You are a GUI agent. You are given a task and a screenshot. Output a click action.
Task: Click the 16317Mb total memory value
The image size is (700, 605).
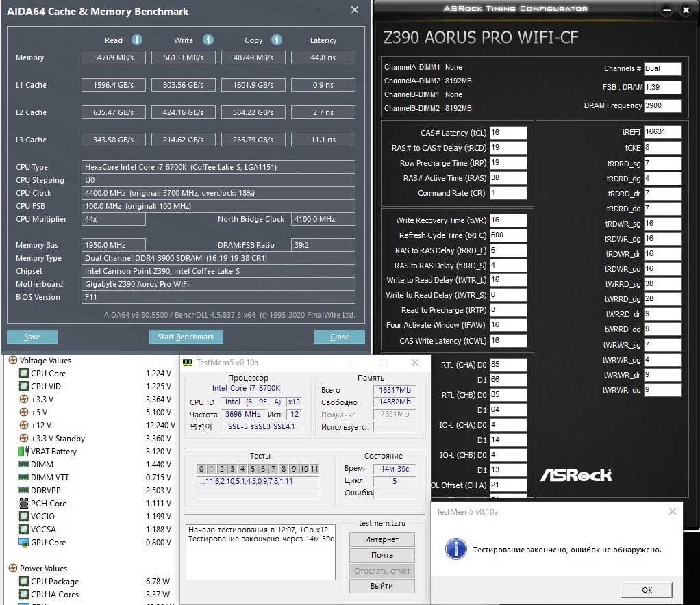(395, 390)
